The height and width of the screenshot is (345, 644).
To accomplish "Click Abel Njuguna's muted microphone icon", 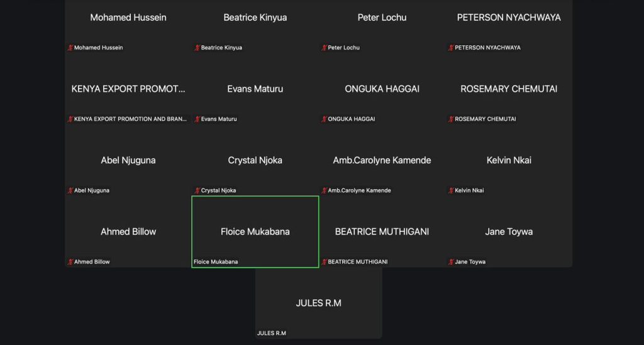I will point(70,190).
